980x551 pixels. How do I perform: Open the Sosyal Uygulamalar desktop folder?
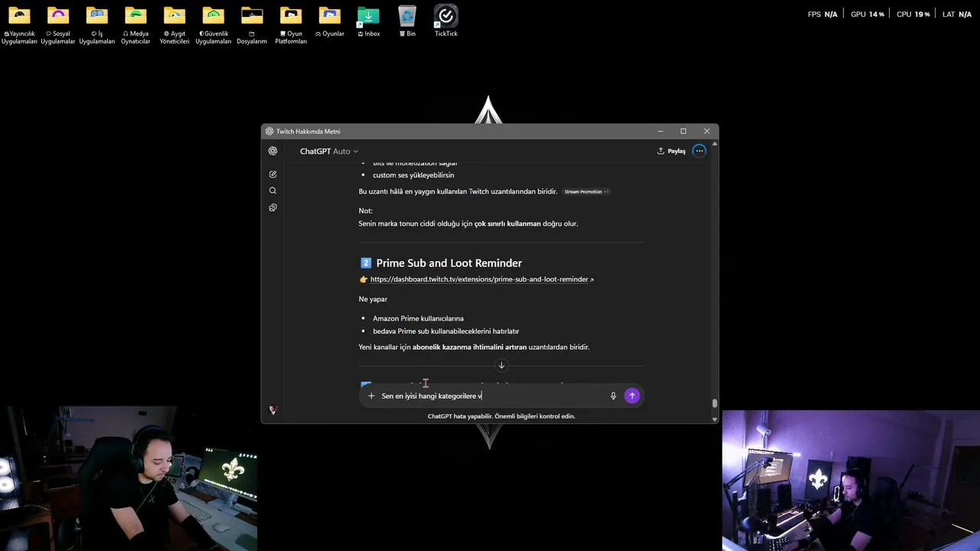click(x=58, y=24)
